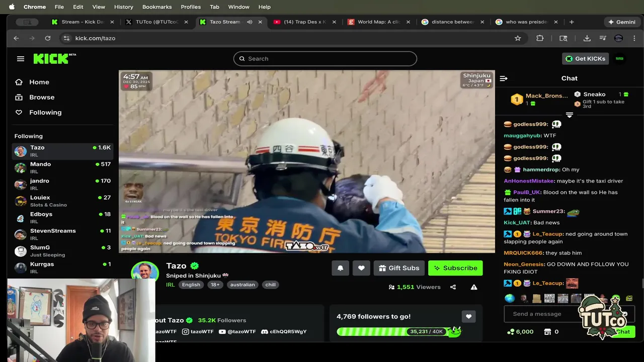Viewport: 644px width, 362px height.
Task: Click the KICK logo
Action: (x=54, y=58)
